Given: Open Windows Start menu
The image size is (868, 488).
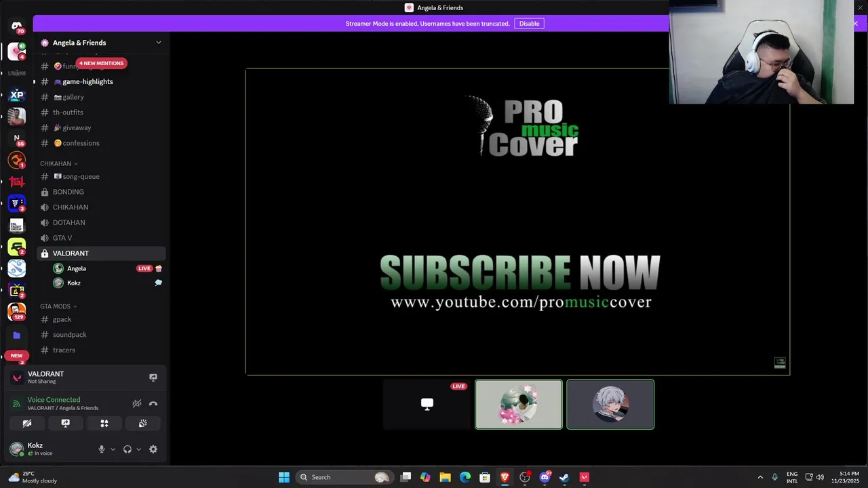Looking at the screenshot, I should click(284, 477).
